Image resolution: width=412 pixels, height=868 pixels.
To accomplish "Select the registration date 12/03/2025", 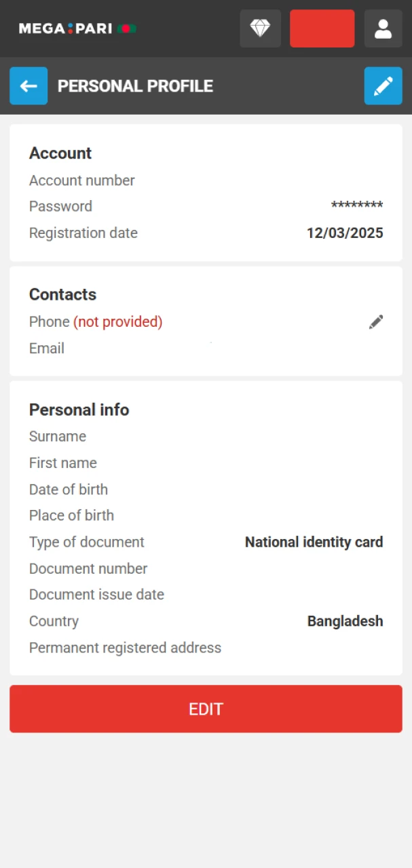I will tap(345, 233).
